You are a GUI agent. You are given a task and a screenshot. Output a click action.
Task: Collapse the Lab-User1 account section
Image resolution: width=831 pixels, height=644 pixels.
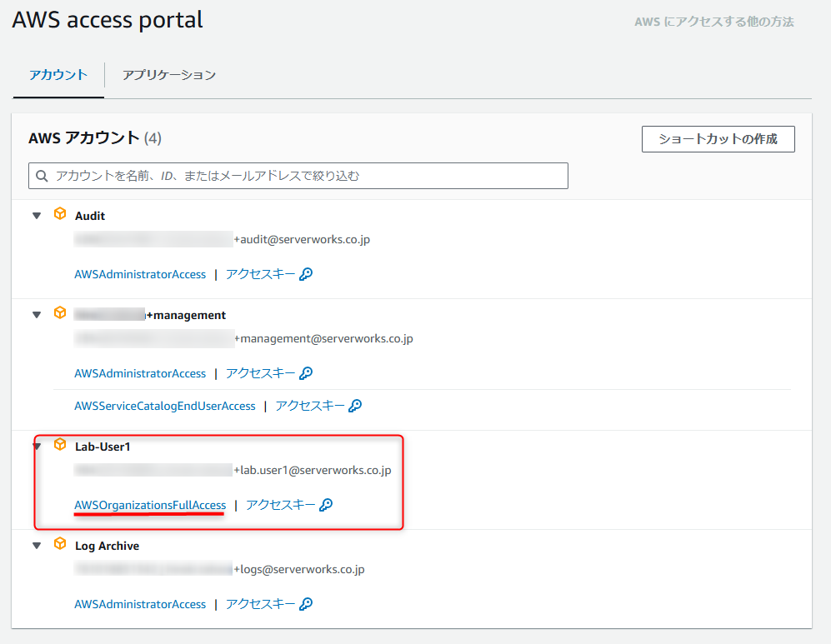point(37,447)
